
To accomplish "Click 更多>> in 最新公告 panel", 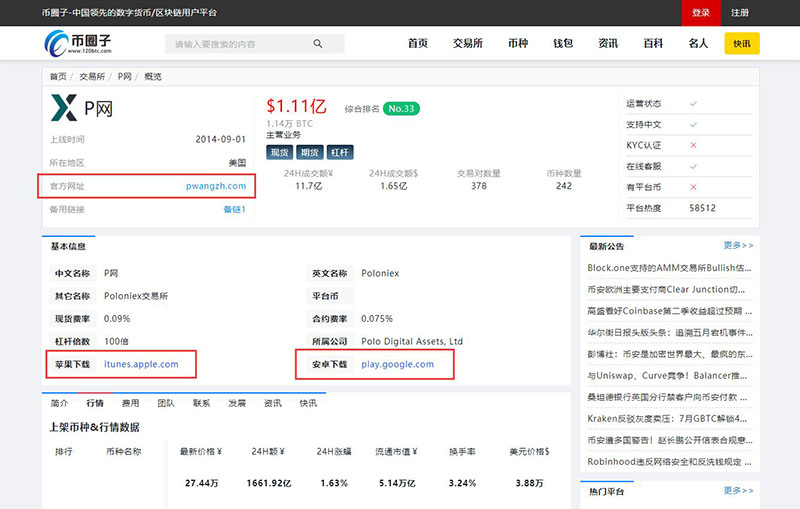I will [x=738, y=245].
